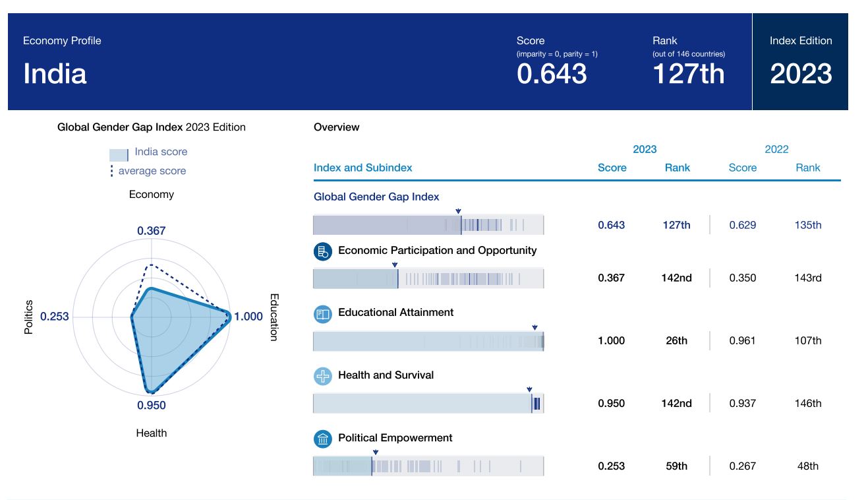The height and width of the screenshot is (500, 868).
Task: Click the Health 2023 score 0.950 in table
Action: pos(612,404)
